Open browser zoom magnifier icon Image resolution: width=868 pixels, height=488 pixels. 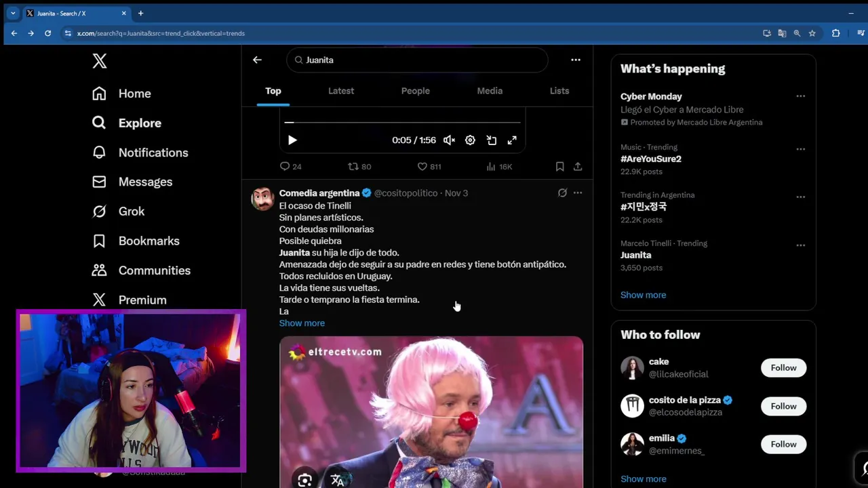coord(797,33)
